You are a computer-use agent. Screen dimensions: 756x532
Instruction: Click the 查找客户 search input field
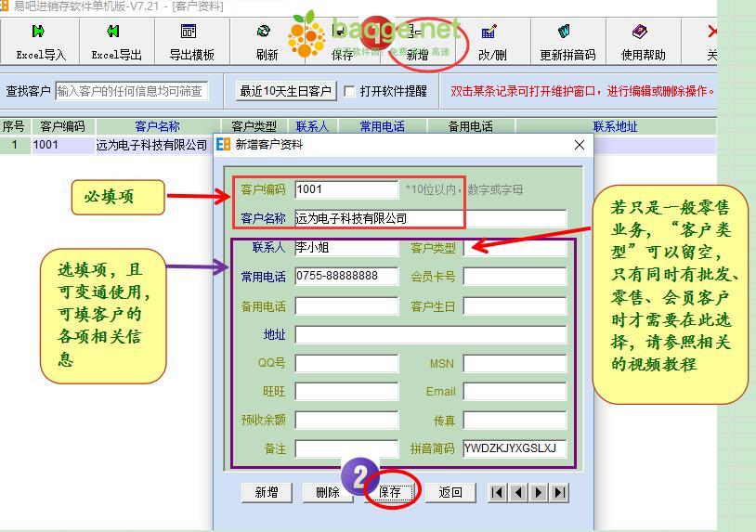click(131, 91)
